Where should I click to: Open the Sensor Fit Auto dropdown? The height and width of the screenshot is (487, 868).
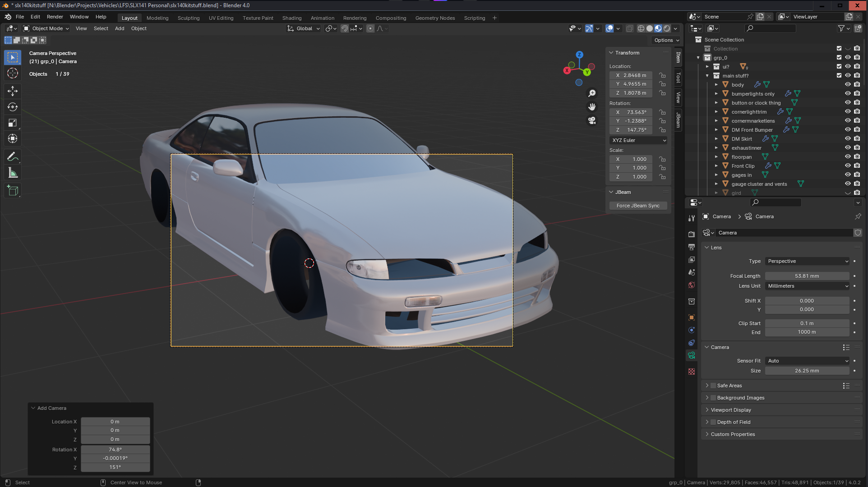point(807,361)
